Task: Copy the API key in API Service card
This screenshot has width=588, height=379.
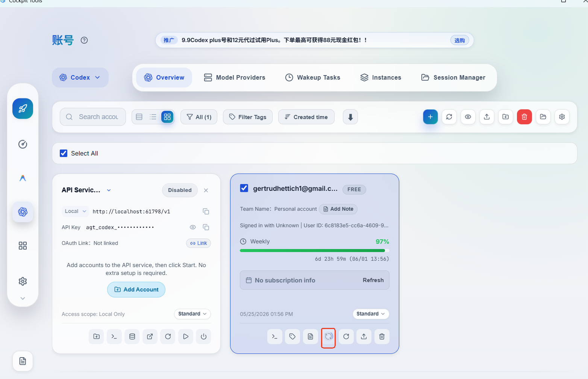Action: pyautogui.click(x=206, y=227)
